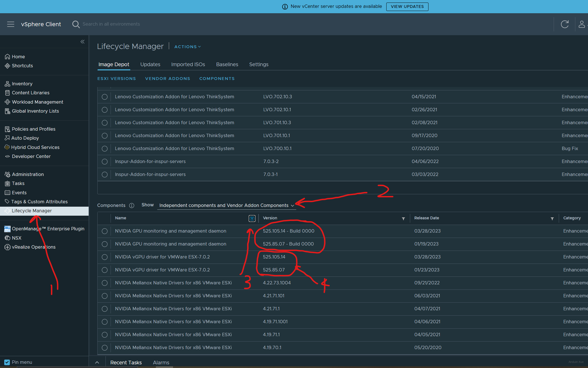Screen dimensions: 588x368
Task: Switch to the Baselines tab
Action: tap(227, 64)
